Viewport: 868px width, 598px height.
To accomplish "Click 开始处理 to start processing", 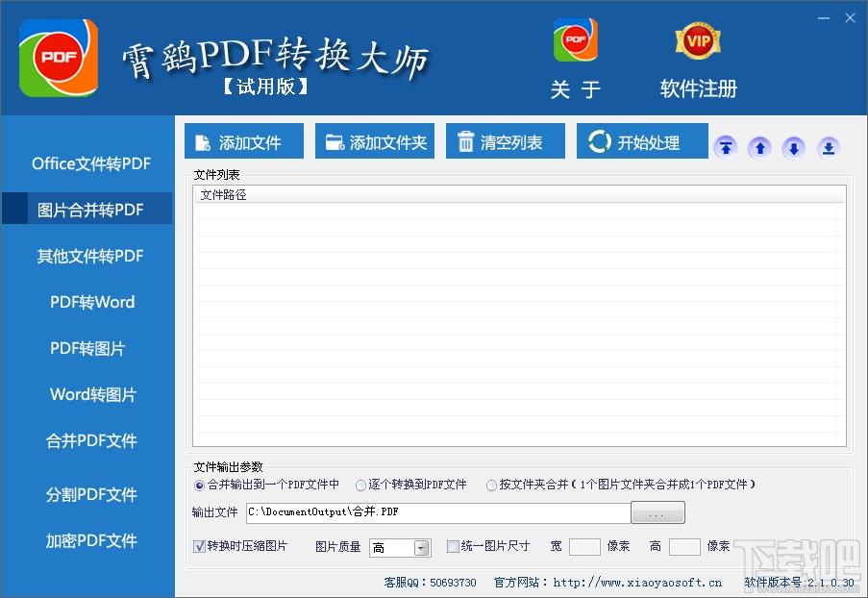I will tap(642, 141).
